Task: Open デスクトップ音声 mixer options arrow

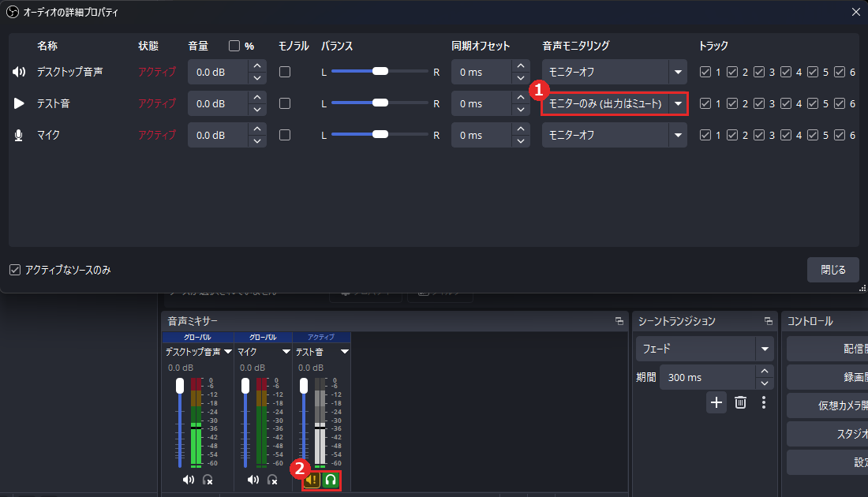Action: pos(228,351)
